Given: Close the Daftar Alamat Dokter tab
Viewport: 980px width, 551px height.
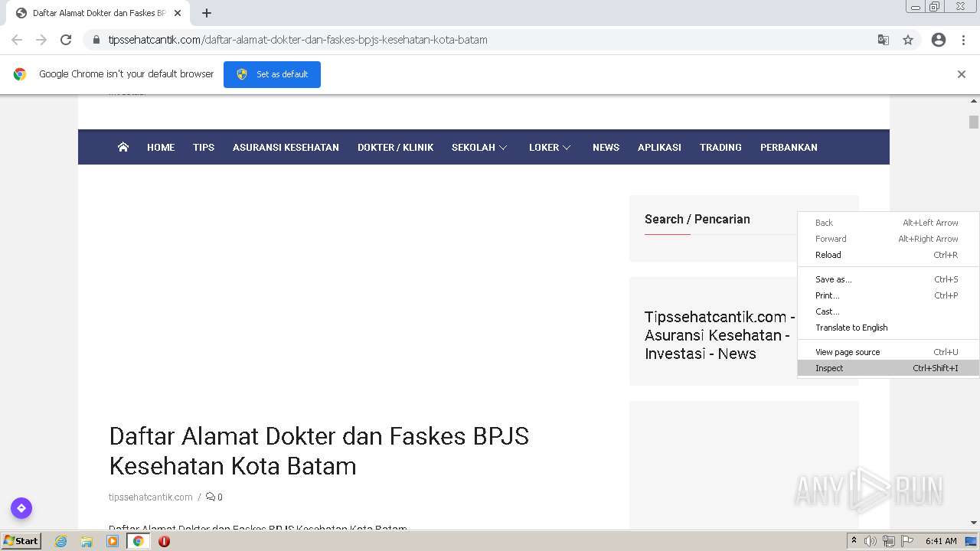Looking at the screenshot, I should [178, 13].
